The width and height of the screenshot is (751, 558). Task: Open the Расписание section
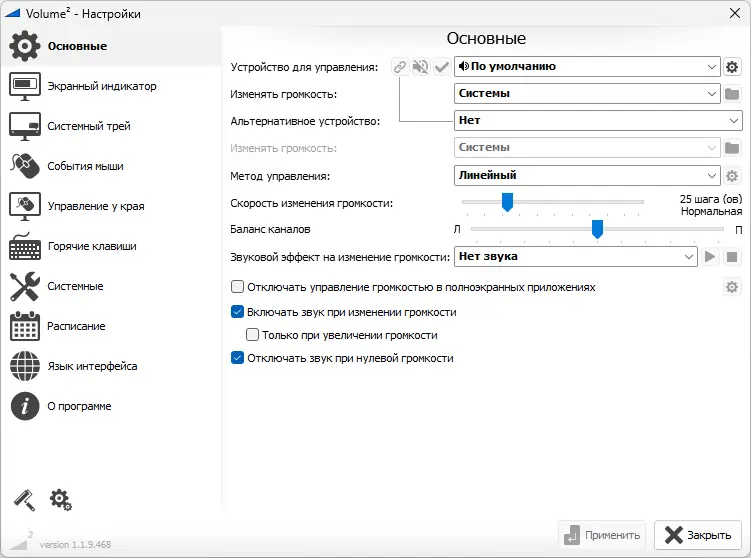pyautogui.click(x=76, y=326)
